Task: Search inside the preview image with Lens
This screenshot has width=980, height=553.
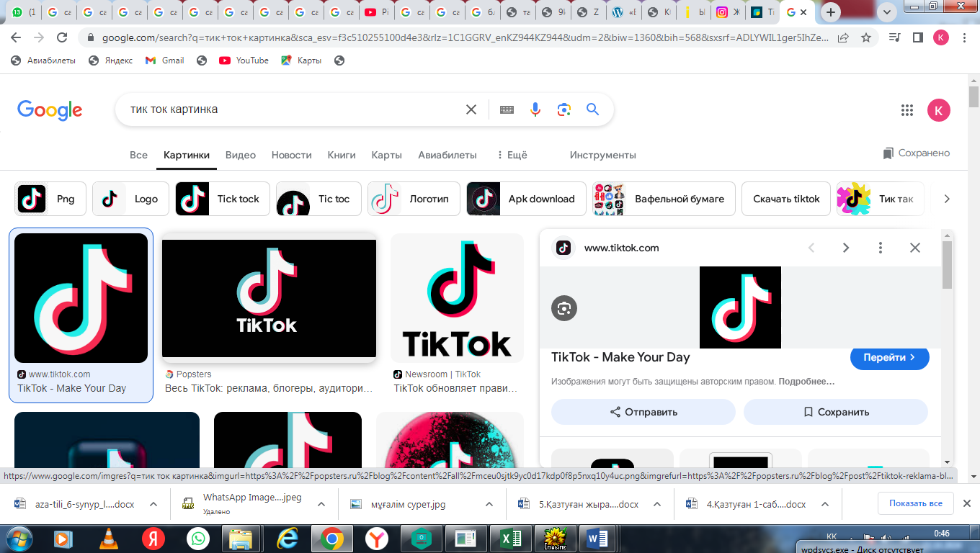Action: tap(564, 308)
